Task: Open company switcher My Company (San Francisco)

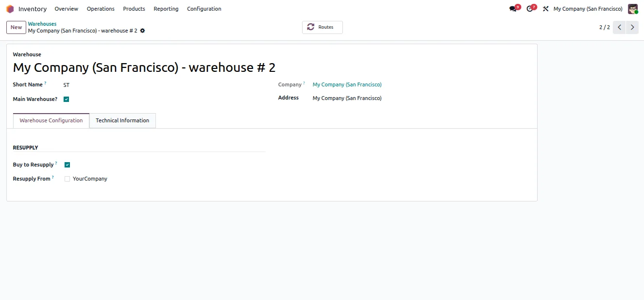Action: point(588,9)
